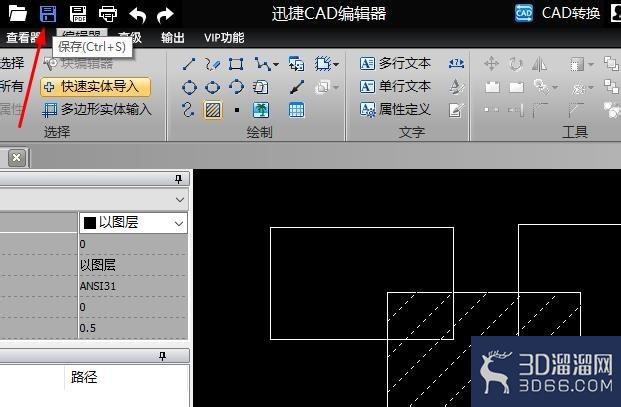The width and height of the screenshot is (621, 407).
Task: Click the text style icon beside 单行文本
Action: [x=457, y=87]
